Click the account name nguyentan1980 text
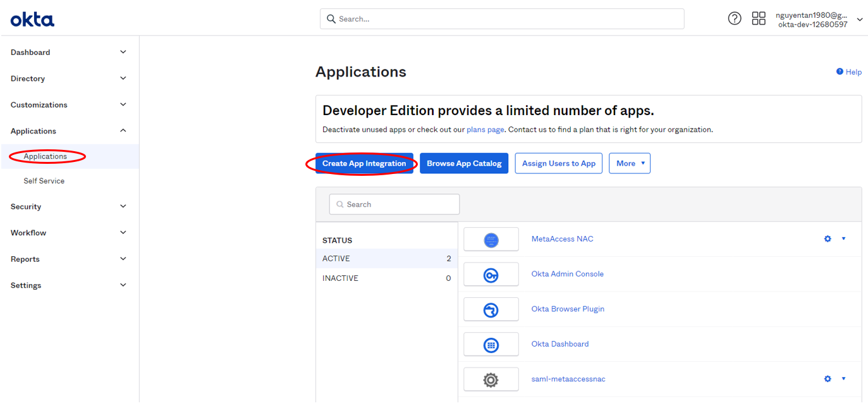 pyautogui.click(x=812, y=15)
